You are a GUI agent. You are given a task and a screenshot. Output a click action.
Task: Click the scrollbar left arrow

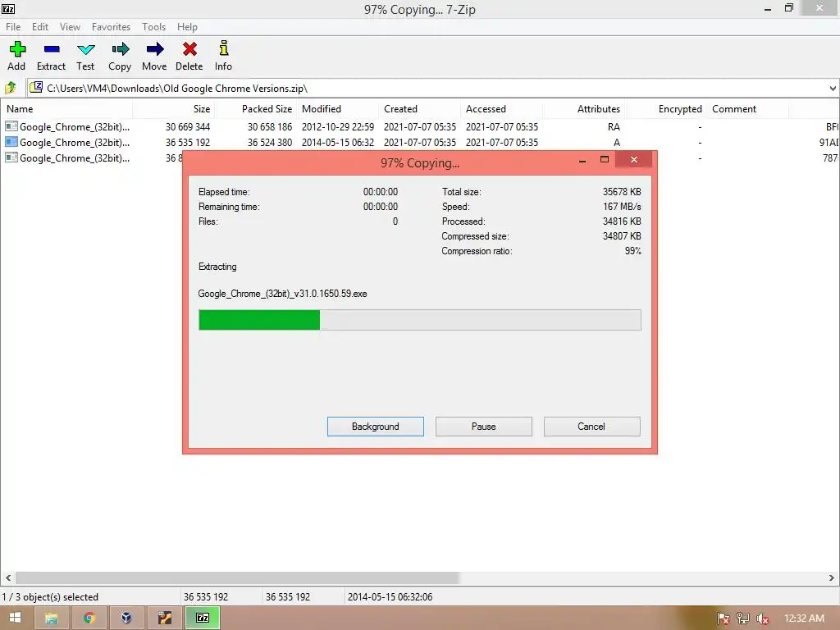click(8, 578)
